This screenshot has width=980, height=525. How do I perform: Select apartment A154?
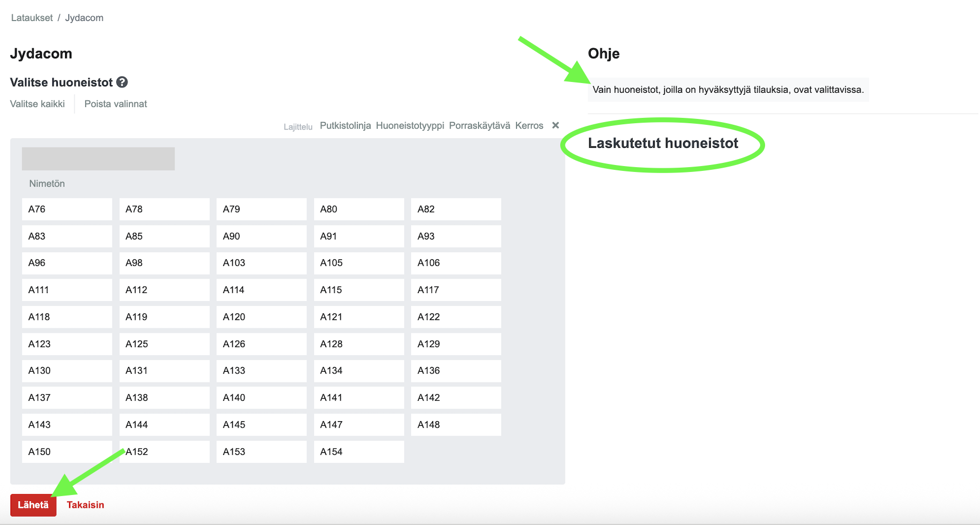(359, 452)
